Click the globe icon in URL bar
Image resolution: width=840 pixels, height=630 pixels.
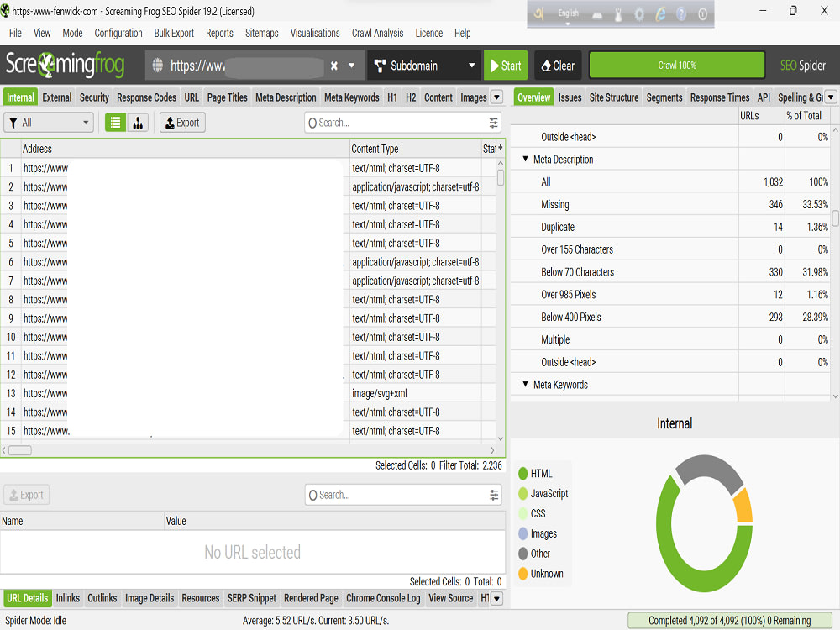tap(158, 66)
